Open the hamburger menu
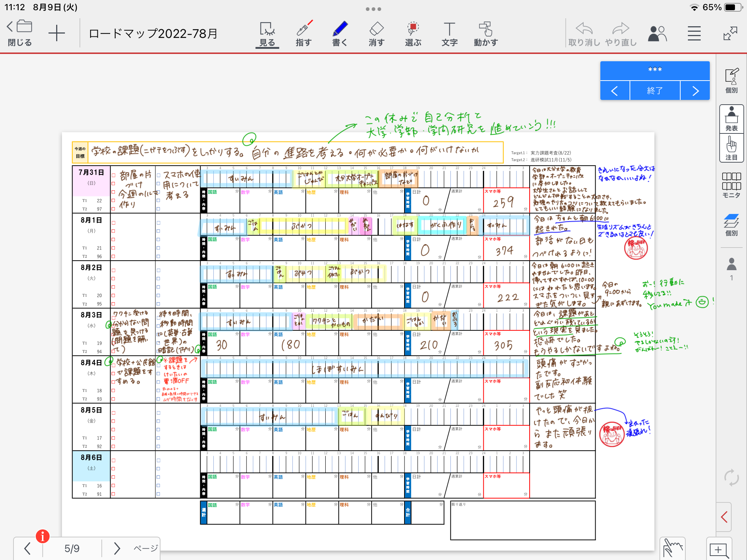This screenshot has height=560, width=747. (694, 34)
